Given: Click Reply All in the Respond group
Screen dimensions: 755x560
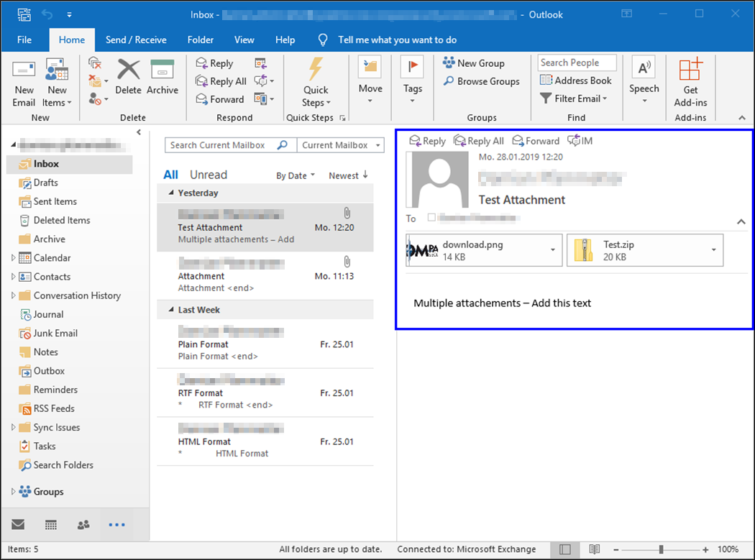Looking at the screenshot, I should click(x=221, y=81).
